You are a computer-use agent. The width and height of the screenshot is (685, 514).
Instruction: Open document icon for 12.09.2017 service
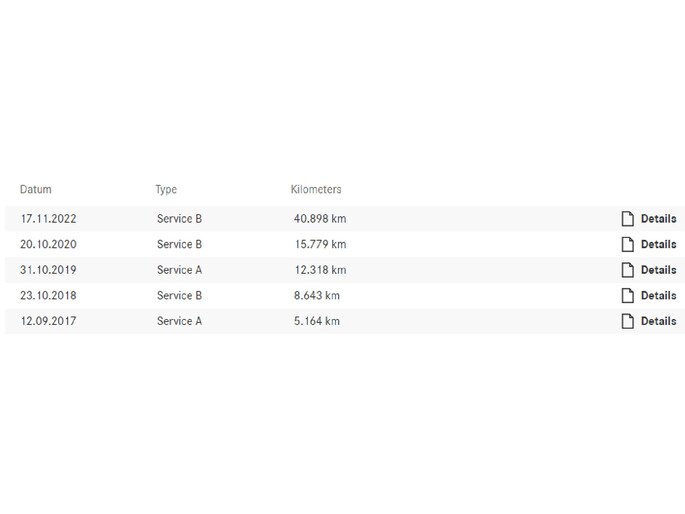point(627,321)
